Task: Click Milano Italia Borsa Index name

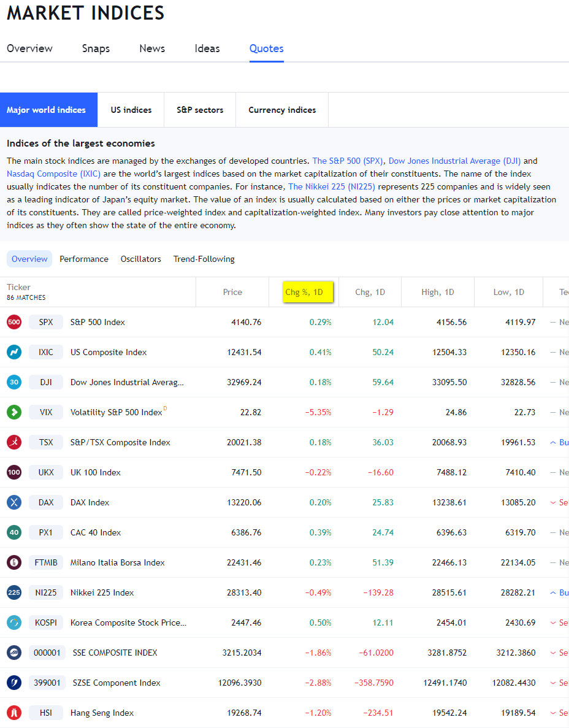Action: pos(118,562)
